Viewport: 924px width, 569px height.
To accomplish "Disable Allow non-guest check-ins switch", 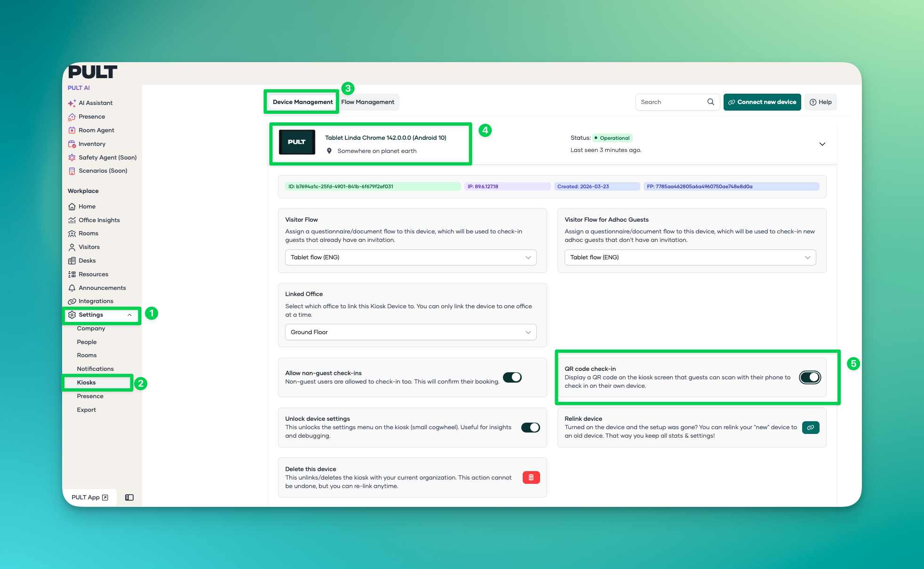I will click(x=512, y=377).
